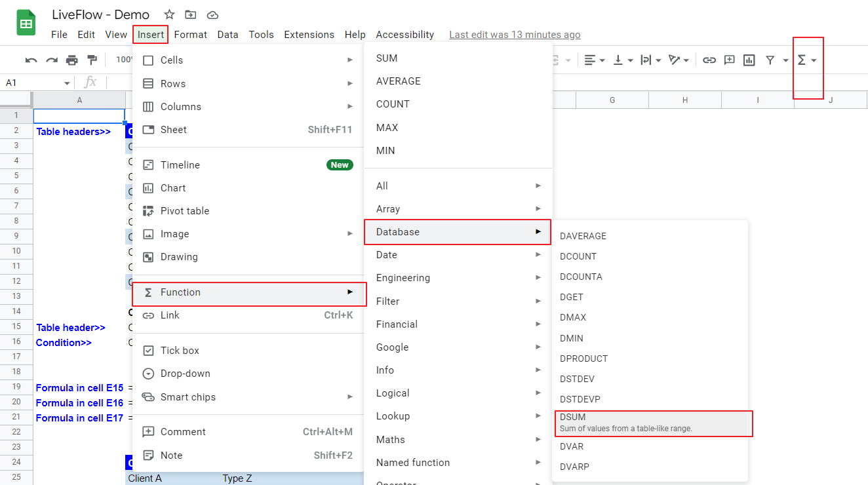The image size is (868, 485).
Task: Select the Paint format roller icon
Action: [x=92, y=60]
